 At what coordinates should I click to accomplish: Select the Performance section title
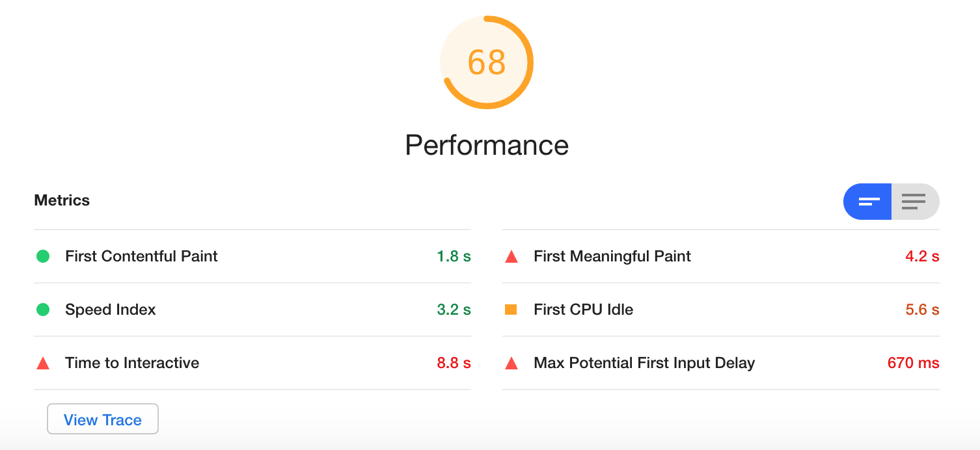[487, 145]
